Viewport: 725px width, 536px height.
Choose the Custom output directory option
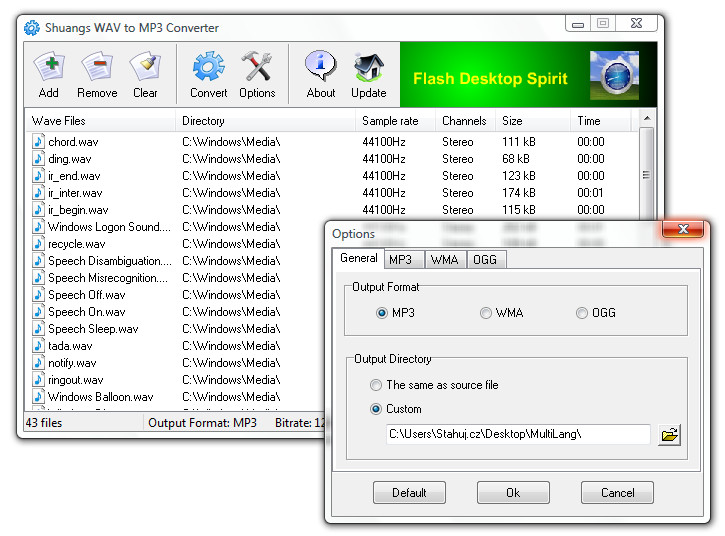tap(376, 409)
